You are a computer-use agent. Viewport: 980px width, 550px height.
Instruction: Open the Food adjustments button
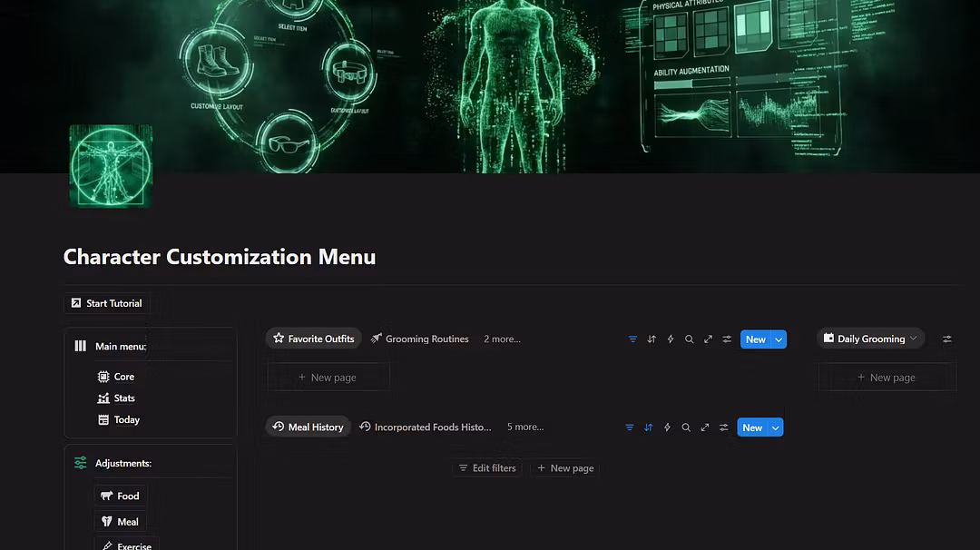(x=120, y=496)
